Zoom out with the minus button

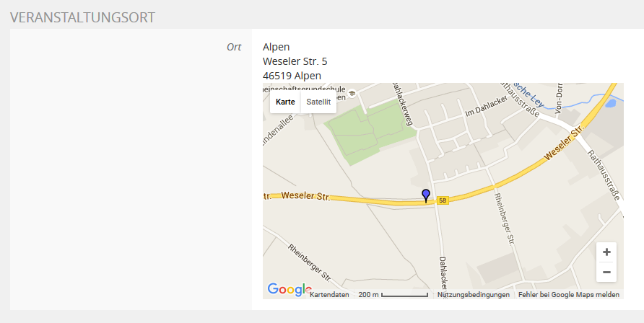click(606, 272)
